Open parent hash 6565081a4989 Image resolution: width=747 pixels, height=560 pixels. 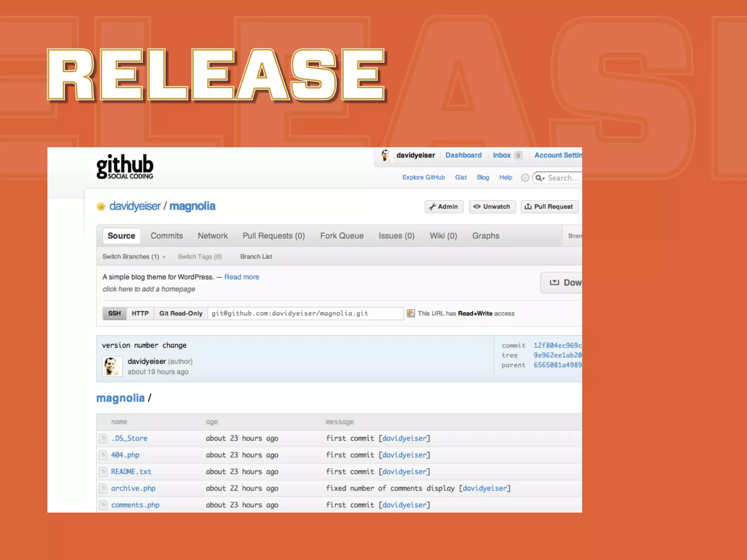(558, 365)
